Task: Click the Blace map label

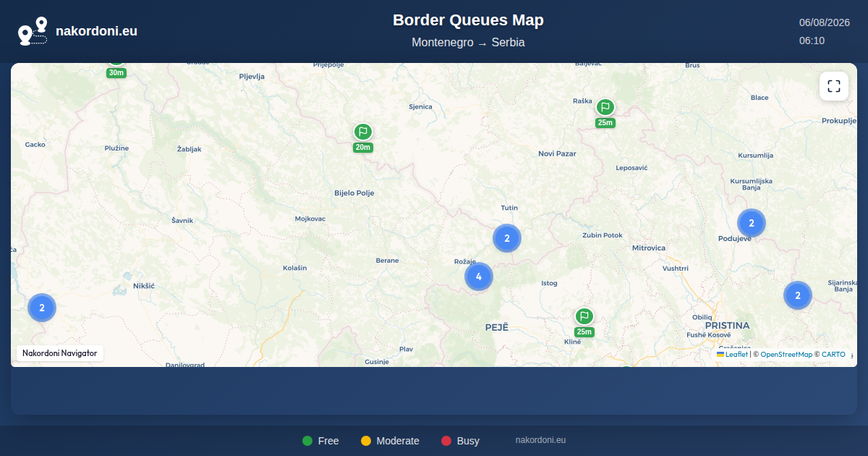Action: coord(759,97)
